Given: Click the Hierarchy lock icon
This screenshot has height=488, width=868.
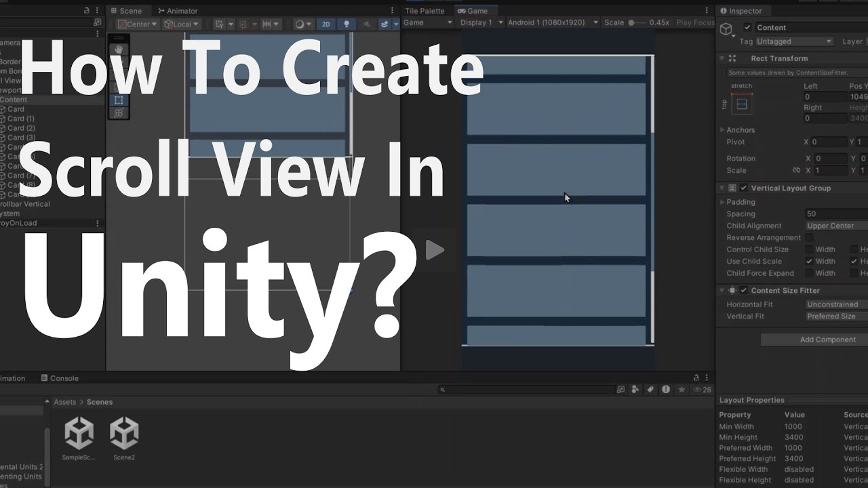Looking at the screenshot, I should pos(86,11).
